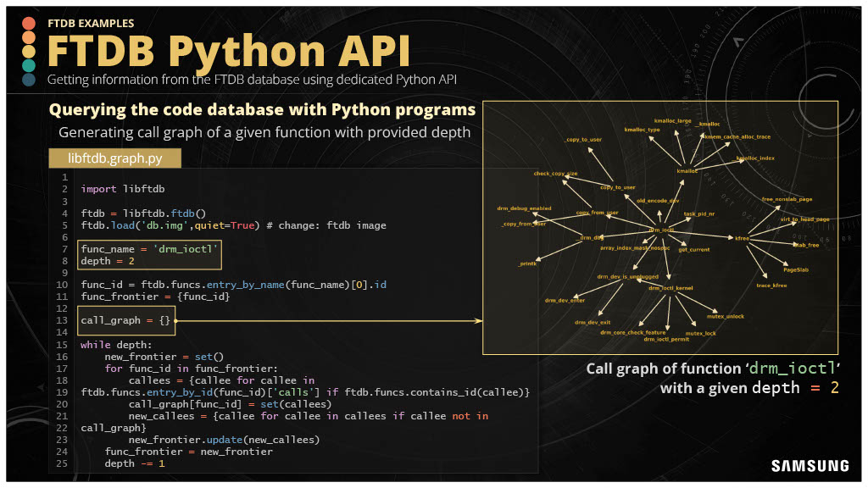Click the 'PageSlab' graph node
This screenshot has width=868, height=488.
click(x=795, y=269)
